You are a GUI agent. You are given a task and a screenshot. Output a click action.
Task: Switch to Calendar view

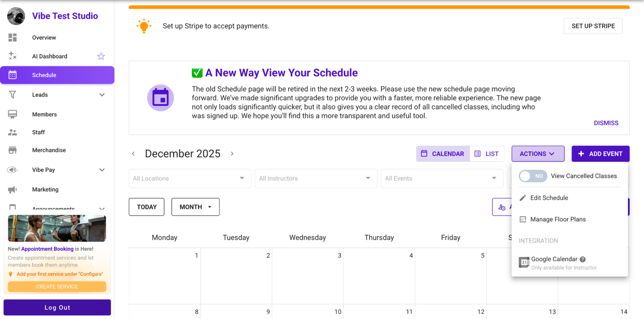(x=443, y=154)
